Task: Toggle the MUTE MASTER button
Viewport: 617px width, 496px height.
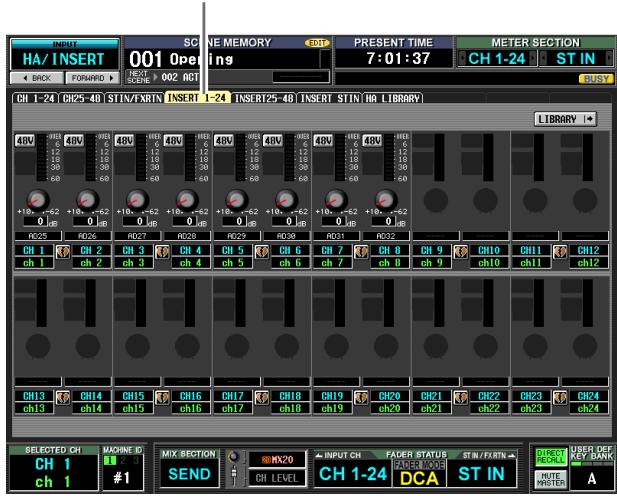Action: pos(551,479)
